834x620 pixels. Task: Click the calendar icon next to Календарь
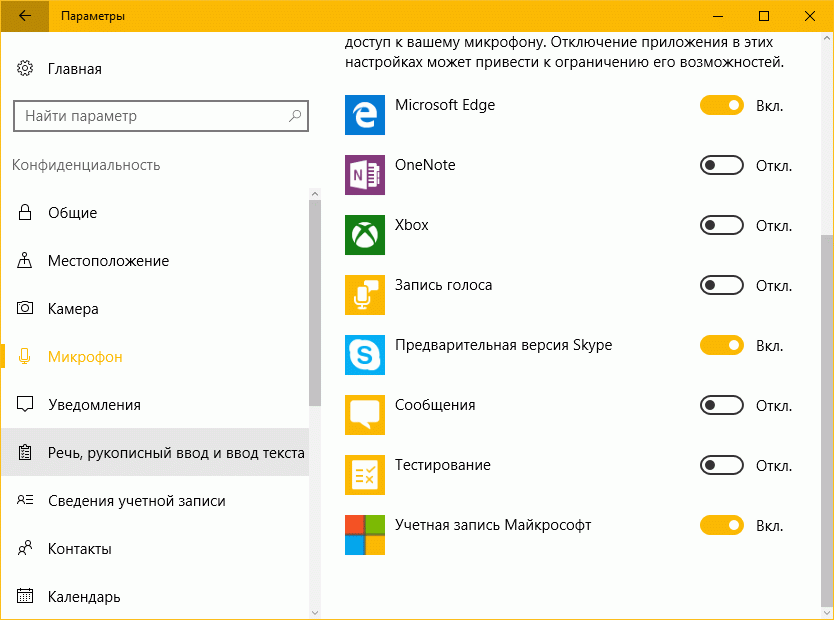tap(24, 596)
